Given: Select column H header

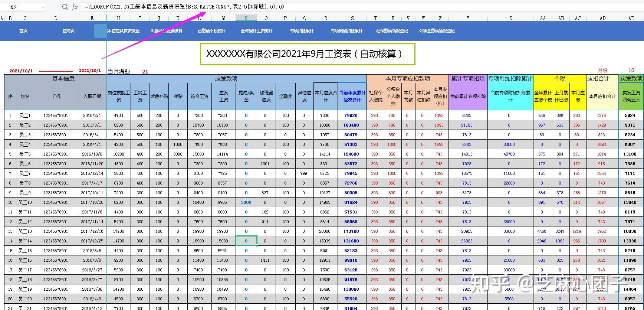Looking at the screenshot, I should tap(118, 18).
